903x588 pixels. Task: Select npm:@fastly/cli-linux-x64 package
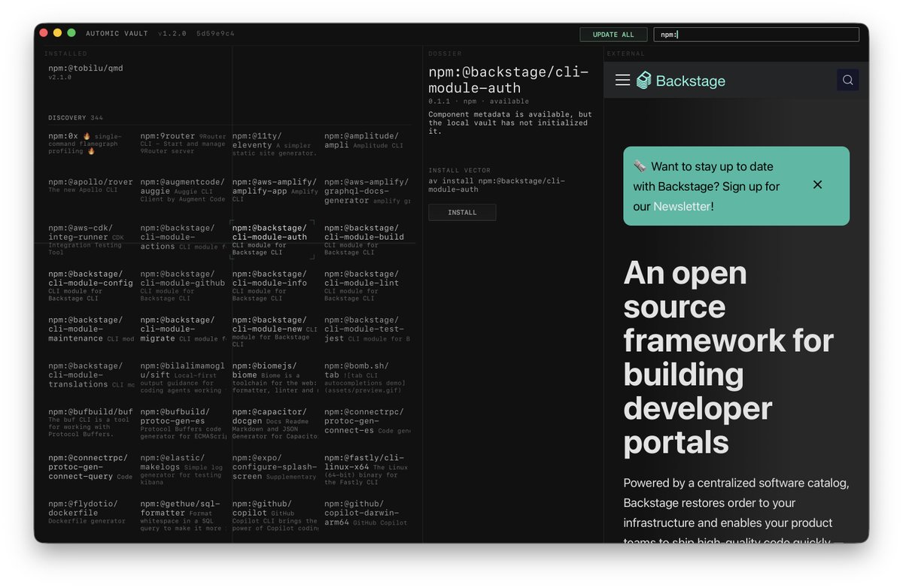[367, 469]
